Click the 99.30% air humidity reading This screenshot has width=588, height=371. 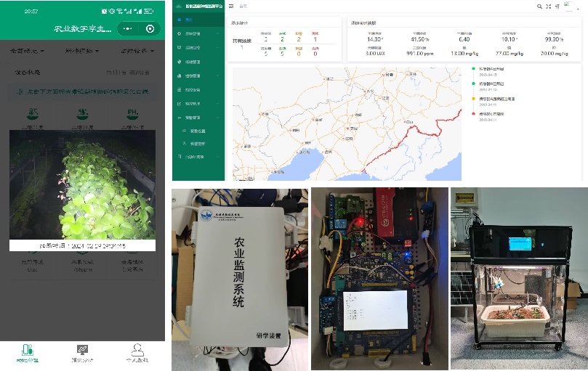[x=555, y=39]
